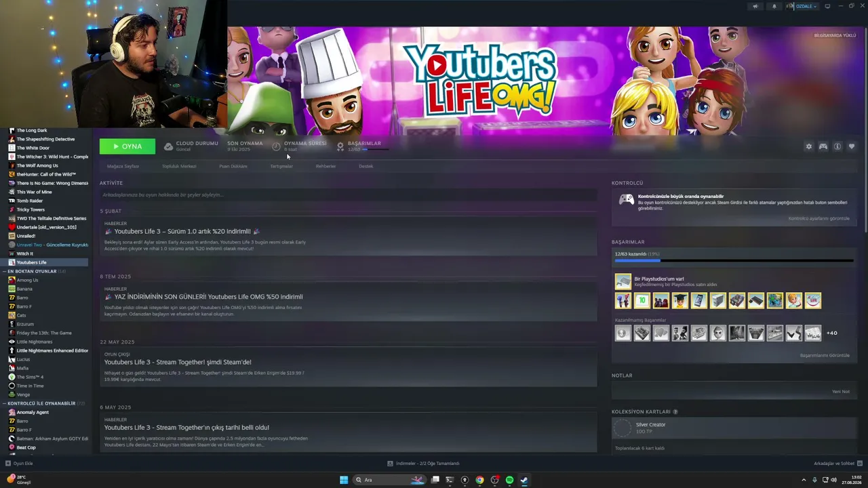Open controller layout icon near favorite heart
Screen dimensions: 868x488
[x=823, y=146]
